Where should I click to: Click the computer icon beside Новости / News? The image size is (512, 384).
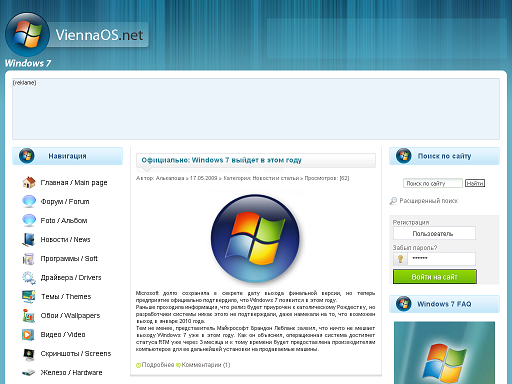click(29, 239)
